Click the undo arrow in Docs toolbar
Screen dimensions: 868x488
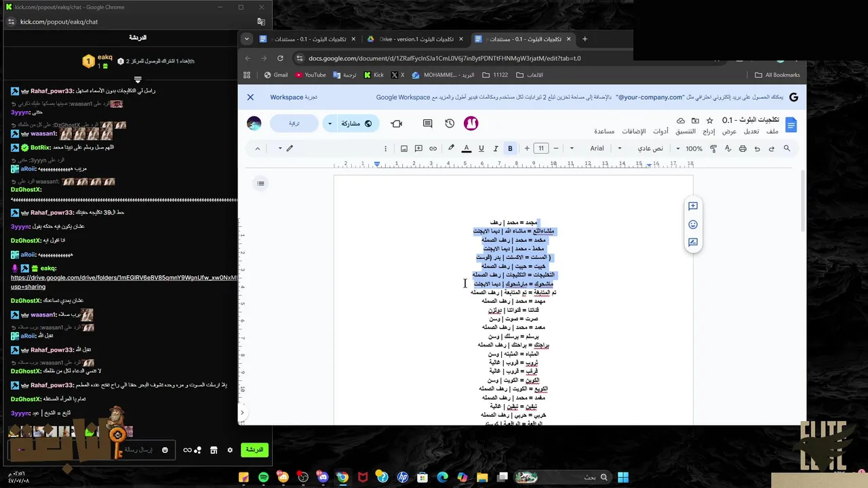(772, 148)
